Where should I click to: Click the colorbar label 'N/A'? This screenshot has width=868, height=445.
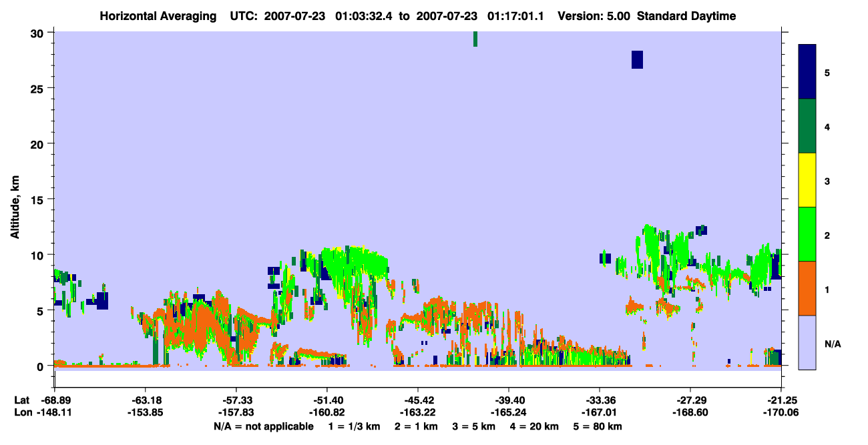(x=832, y=344)
